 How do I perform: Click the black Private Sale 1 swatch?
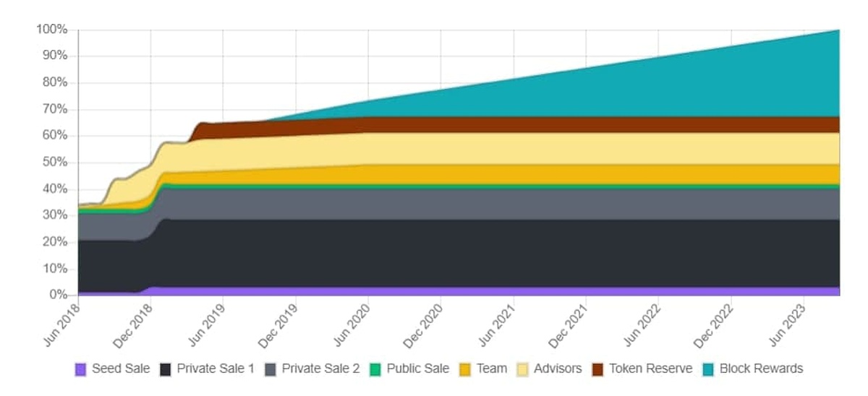[x=165, y=369]
